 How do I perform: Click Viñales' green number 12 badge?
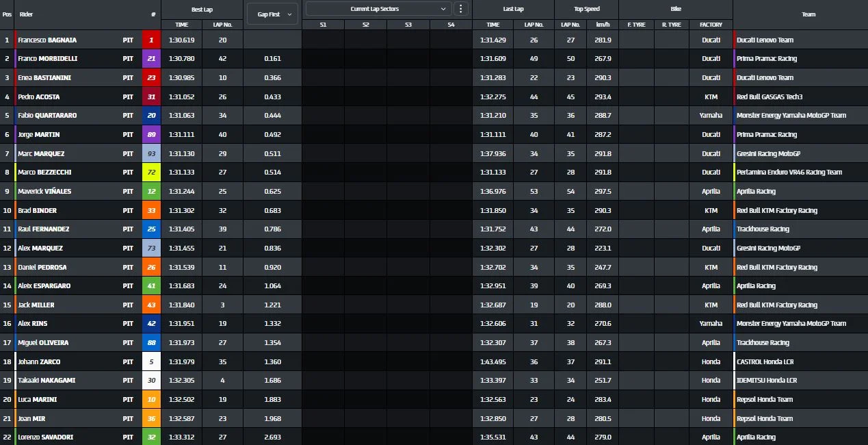pos(151,192)
